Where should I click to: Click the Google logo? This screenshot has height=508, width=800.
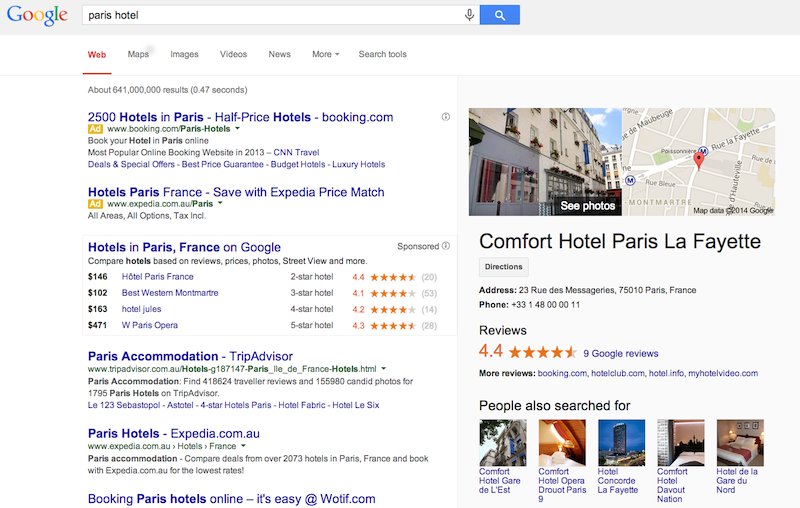tap(37, 15)
